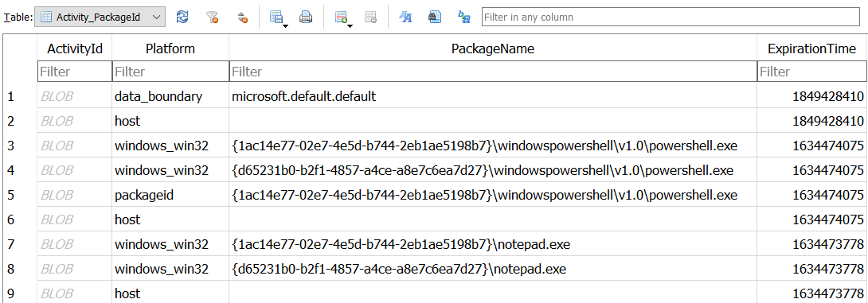Sort by the Platform column header
The image size is (868, 303).
click(x=170, y=49)
